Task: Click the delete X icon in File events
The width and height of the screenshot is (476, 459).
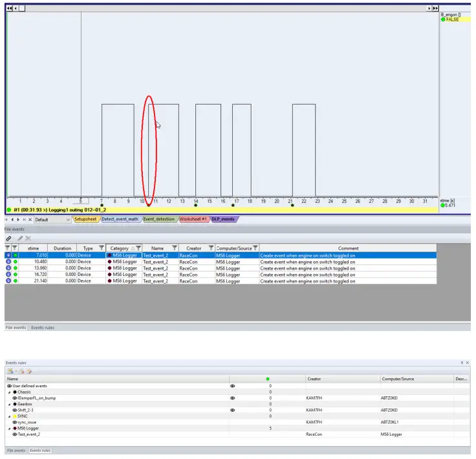Action: click(x=28, y=239)
